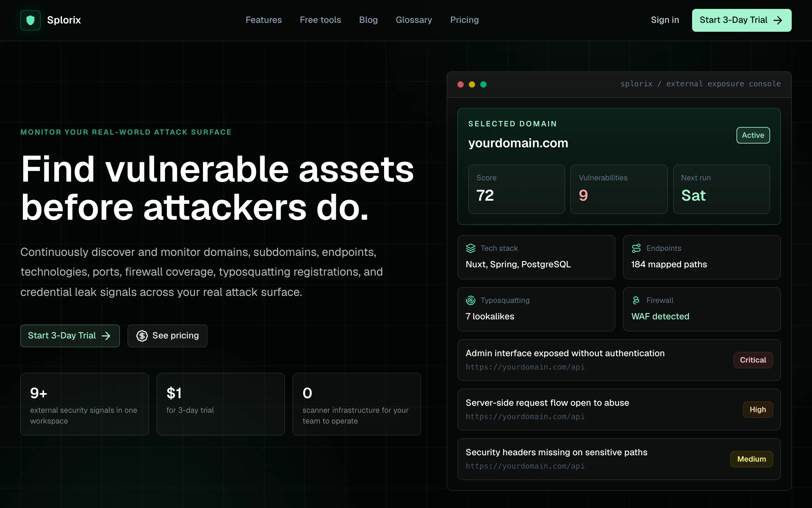Click the Active status badge
Screen dimensions: 812x508
[753, 135]
